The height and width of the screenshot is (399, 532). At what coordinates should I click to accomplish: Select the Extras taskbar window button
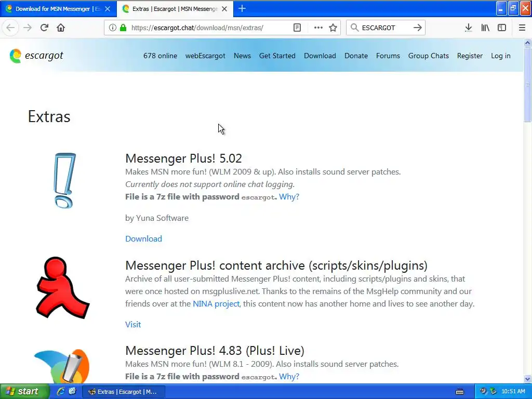124,392
